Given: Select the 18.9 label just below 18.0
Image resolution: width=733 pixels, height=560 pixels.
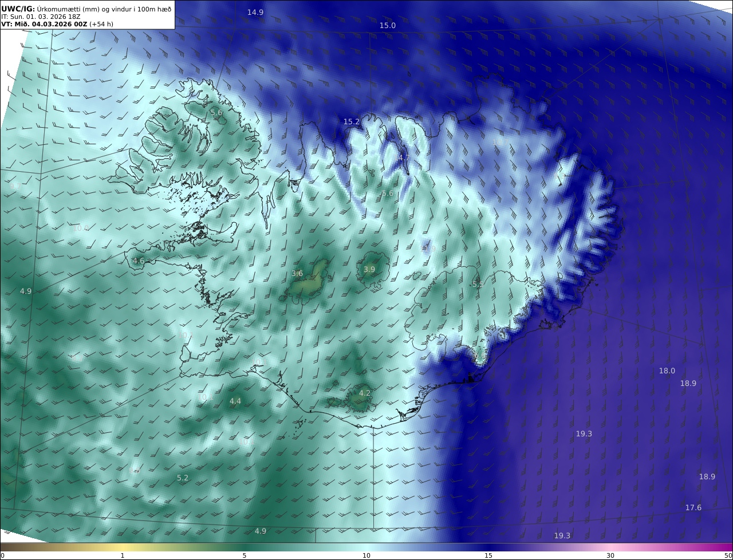Looking at the screenshot, I should point(688,384).
